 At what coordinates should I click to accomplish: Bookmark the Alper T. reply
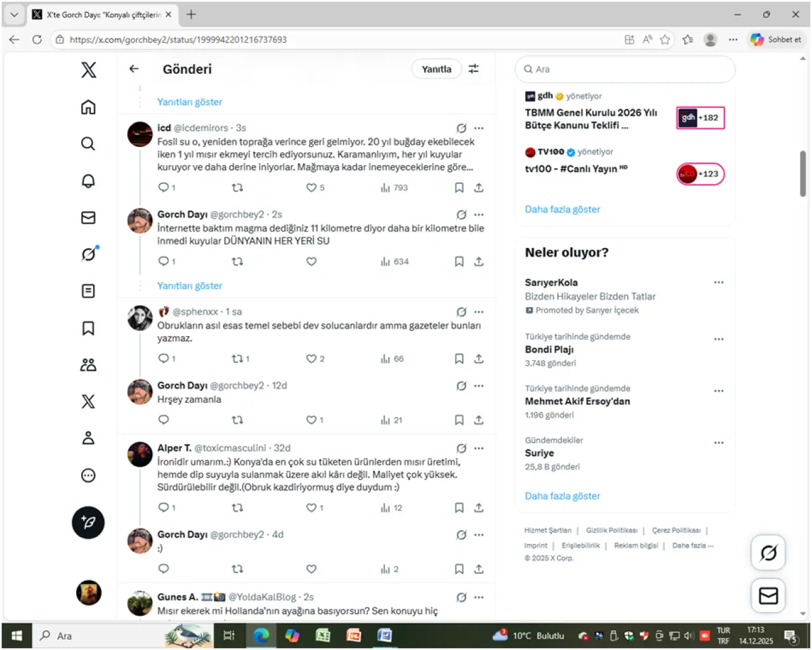[x=459, y=508]
